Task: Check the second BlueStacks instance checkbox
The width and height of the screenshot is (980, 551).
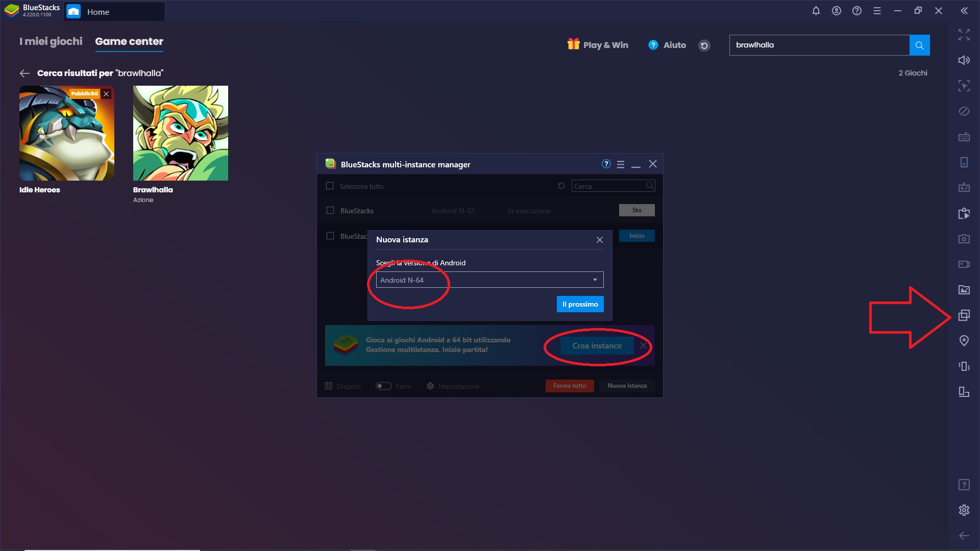Action: [x=330, y=236]
